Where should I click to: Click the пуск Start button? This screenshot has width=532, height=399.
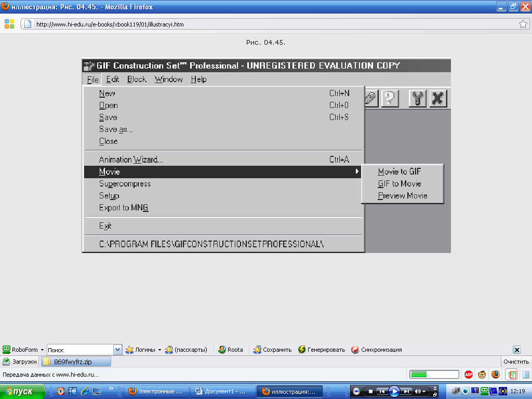click(22, 392)
